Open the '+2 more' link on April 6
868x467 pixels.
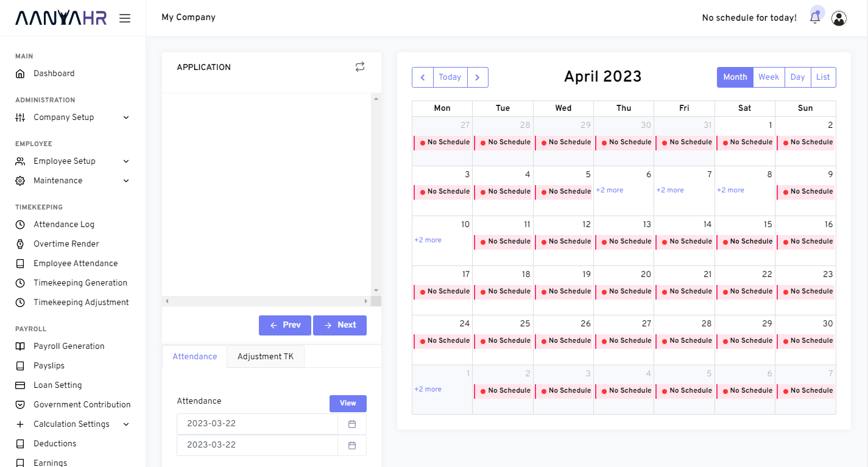coord(609,190)
